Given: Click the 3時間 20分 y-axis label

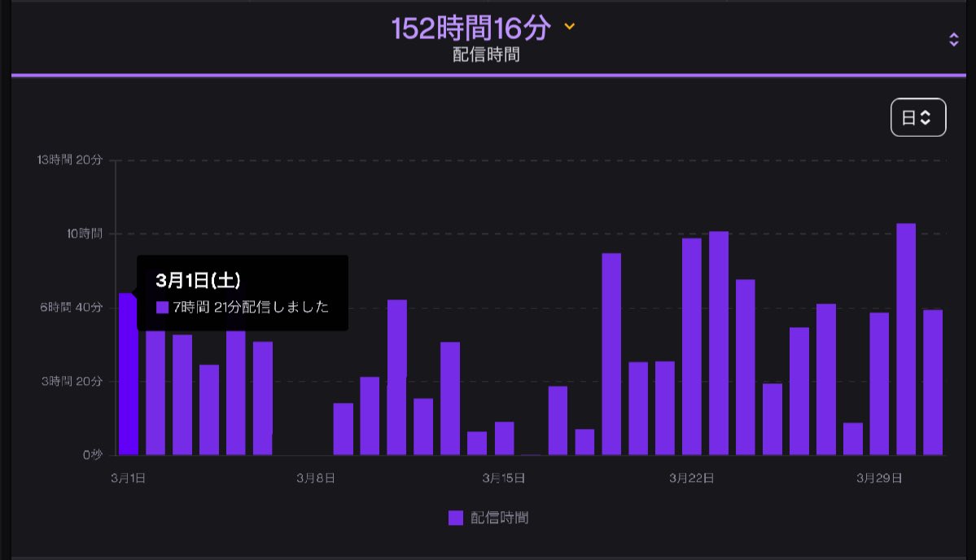Looking at the screenshot, I should coord(72,381).
